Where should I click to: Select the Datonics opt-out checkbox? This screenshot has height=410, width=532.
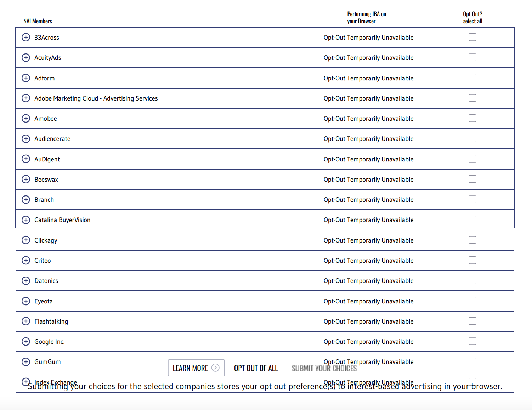coord(472,280)
